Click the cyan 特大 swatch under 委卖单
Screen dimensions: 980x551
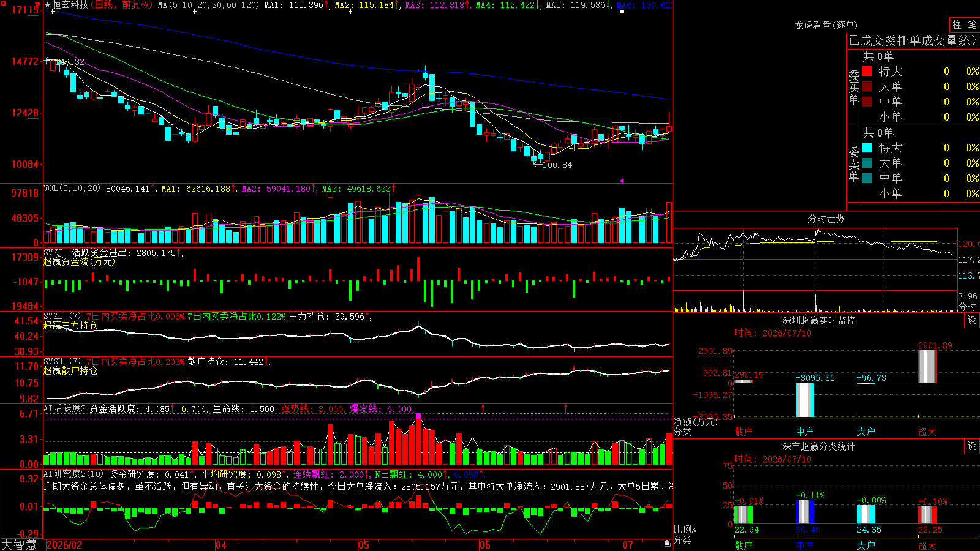(867, 148)
